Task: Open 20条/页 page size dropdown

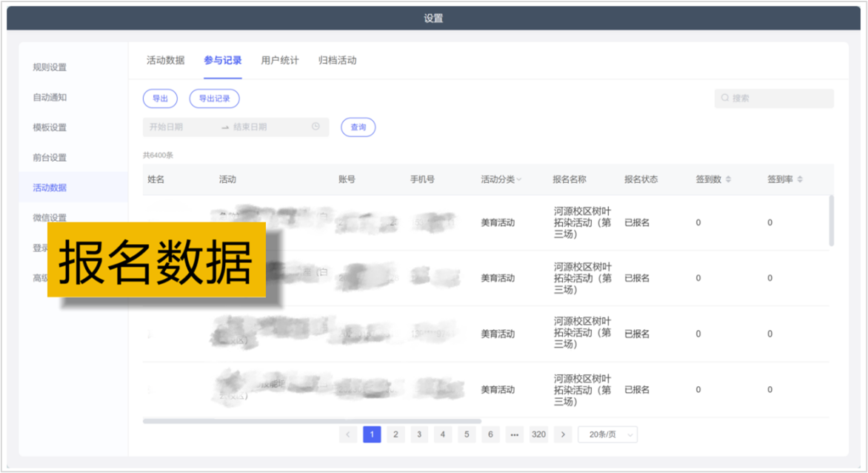Action: pyautogui.click(x=607, y=434)
